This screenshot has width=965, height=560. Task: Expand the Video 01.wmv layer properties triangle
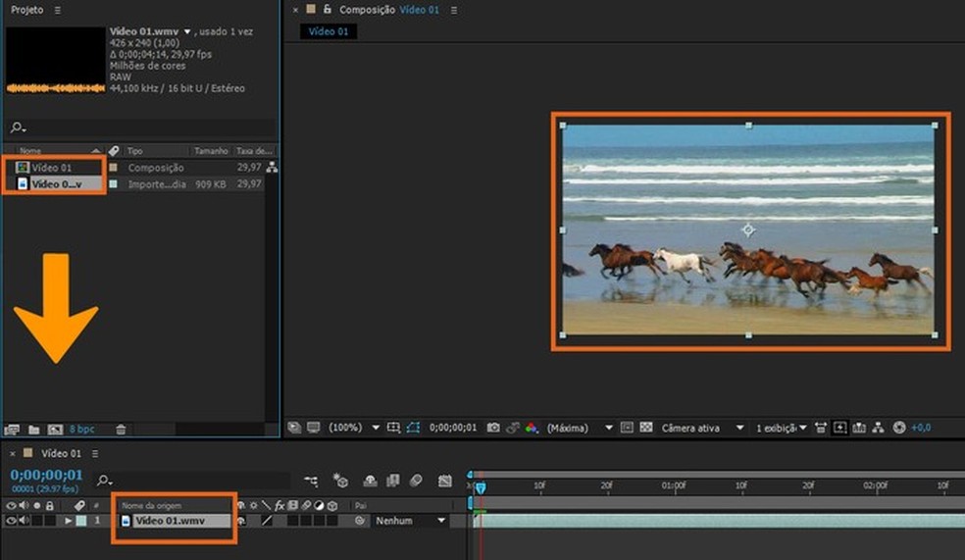pos(69,521)
